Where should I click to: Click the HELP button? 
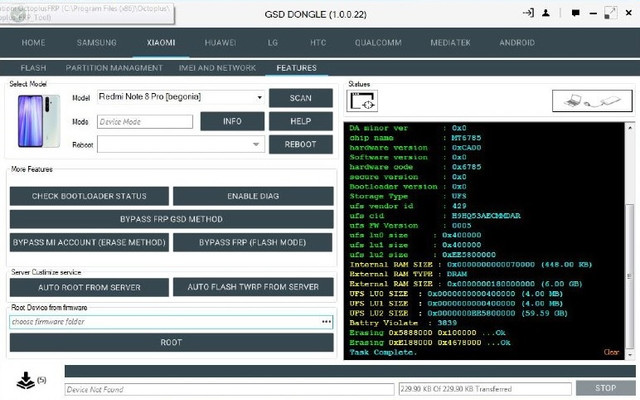[300, 121]
